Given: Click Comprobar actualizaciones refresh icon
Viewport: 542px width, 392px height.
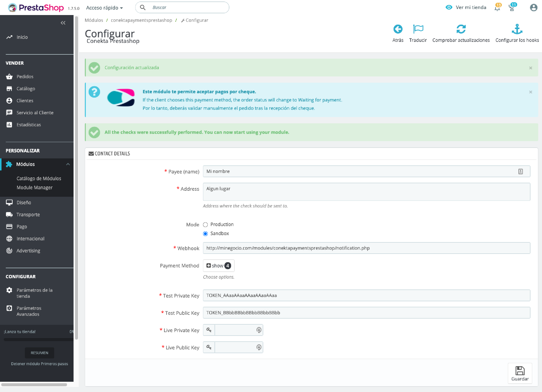Looking at the screenshot, I should [x=461, y=29].
